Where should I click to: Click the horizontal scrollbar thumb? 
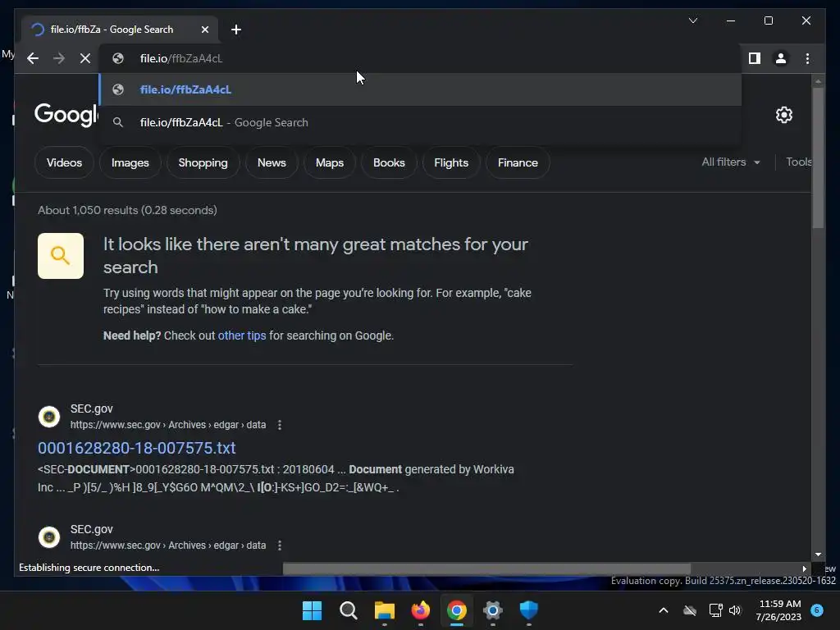pos(486,568)
